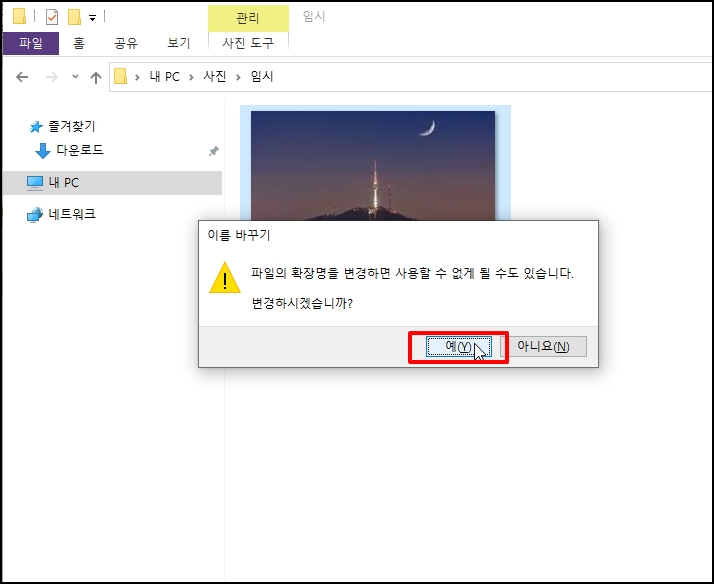Click 내 PC in the address path

165,76
